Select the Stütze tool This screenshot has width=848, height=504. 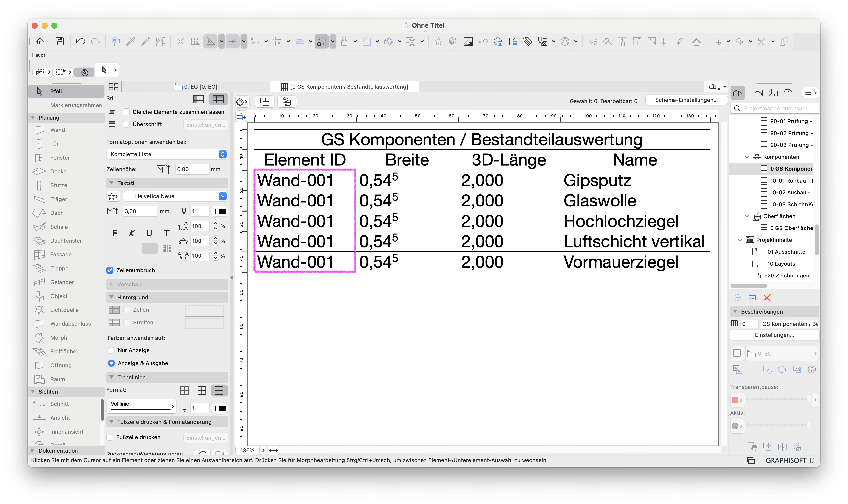coord(66,185)
